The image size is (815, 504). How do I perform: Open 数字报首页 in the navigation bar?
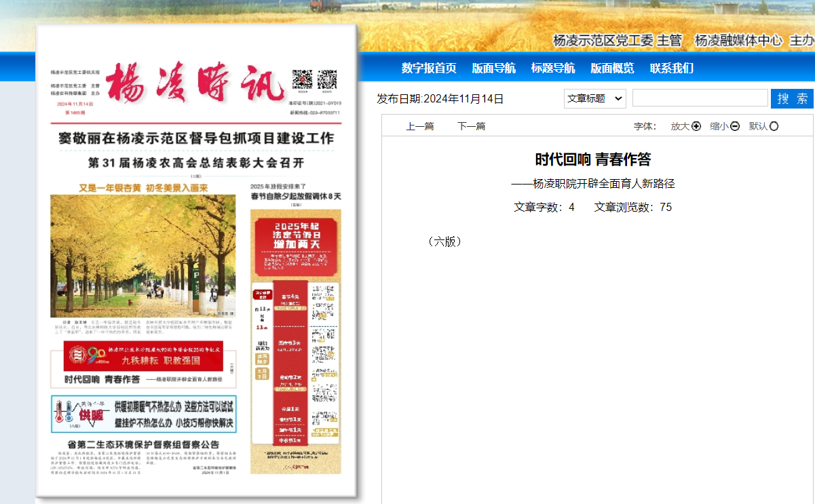pos(429,68)
